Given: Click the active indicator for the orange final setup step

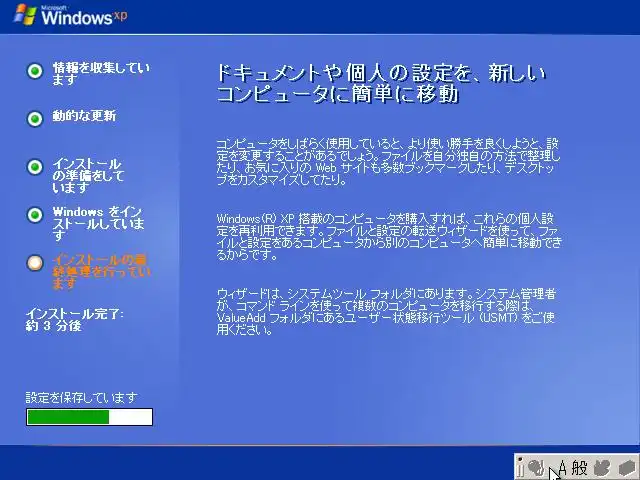Looking at the screenshot, I should (x=35, y=263).
